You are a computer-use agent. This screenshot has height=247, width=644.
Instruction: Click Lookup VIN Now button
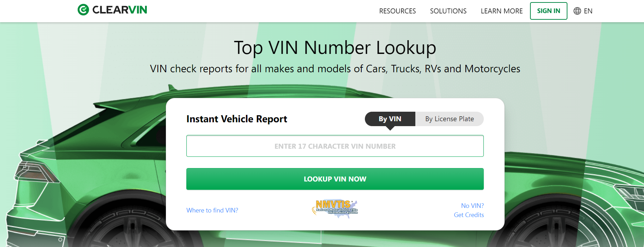(x=335, y=179)
